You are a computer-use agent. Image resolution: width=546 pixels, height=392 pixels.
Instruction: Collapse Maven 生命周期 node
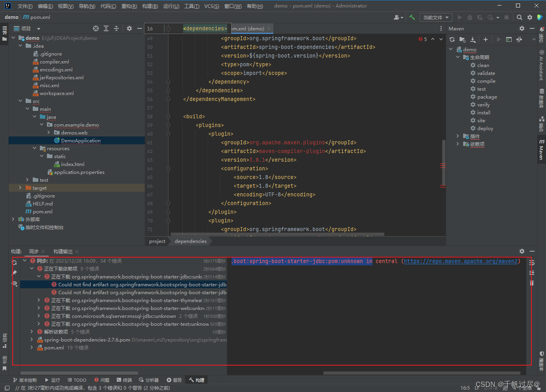pyautogui.click(x=458, y=57)
